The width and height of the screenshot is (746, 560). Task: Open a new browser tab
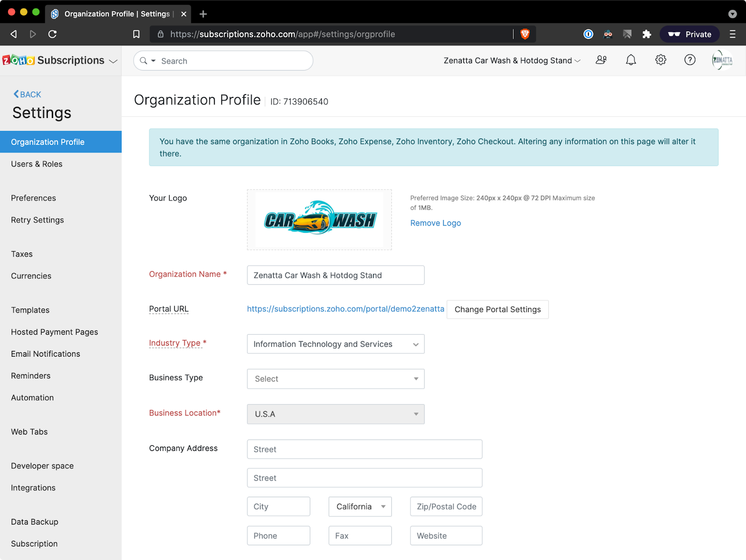(x=203, y=14)
